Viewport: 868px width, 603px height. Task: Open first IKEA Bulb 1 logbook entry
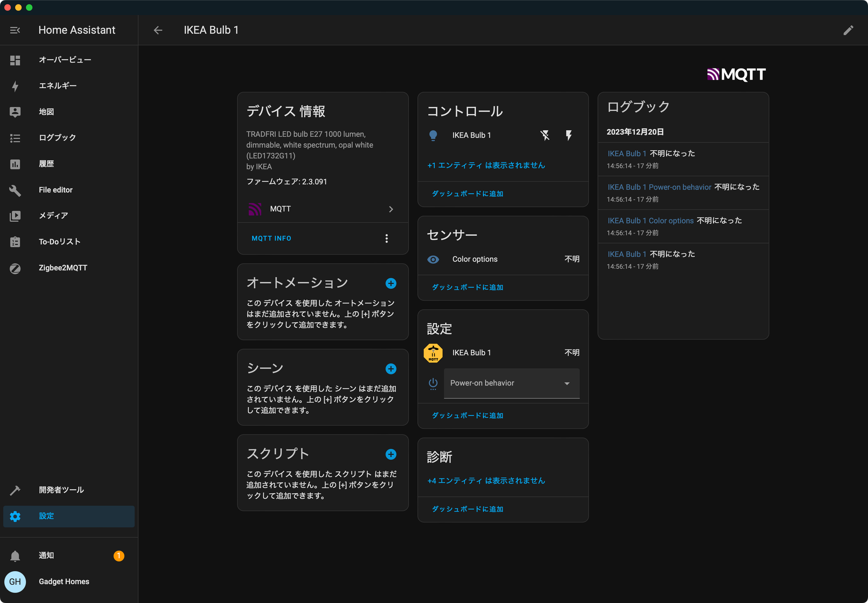tap(627, 154)
